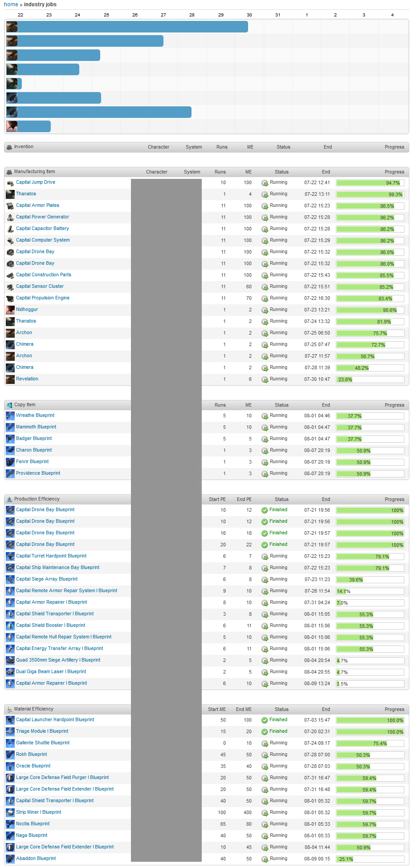Open the Capital Sensor Cluster link
The height and width of the screenshot is (868, 412).
point(40,287)
